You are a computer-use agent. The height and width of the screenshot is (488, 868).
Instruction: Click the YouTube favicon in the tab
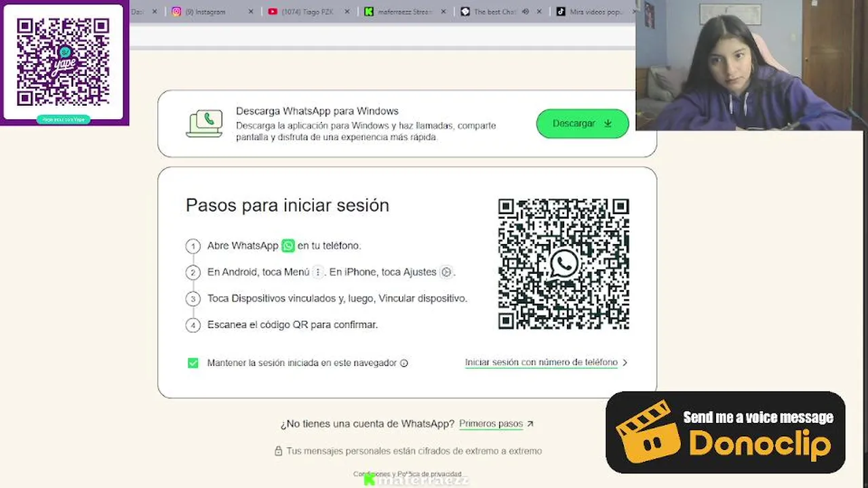pyautogui.click(x=273, y=12)
